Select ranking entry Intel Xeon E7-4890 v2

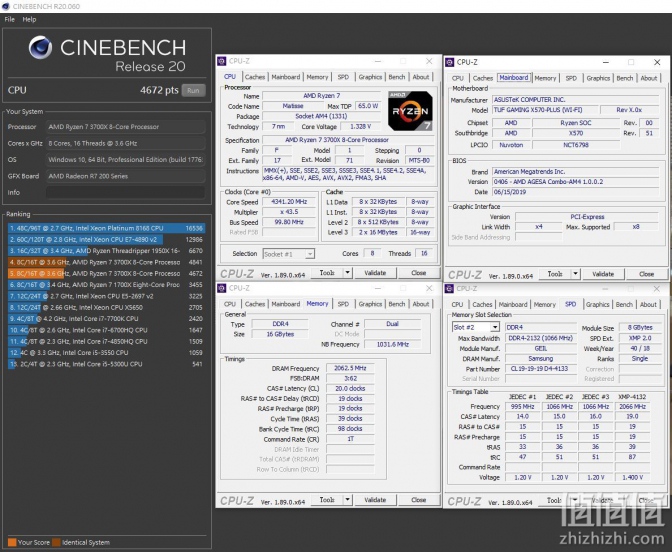tap(106, 240)
